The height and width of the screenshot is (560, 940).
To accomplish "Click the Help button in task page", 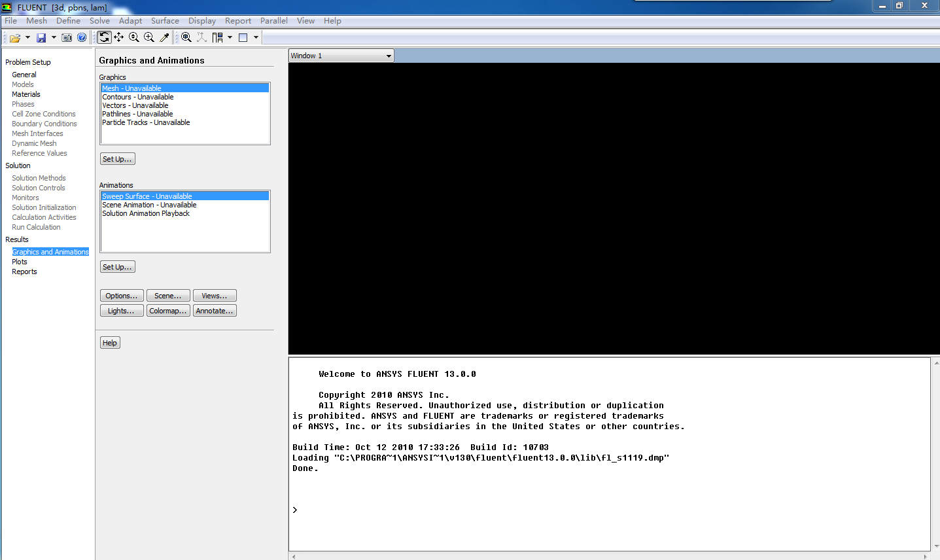I will [110, 343].
